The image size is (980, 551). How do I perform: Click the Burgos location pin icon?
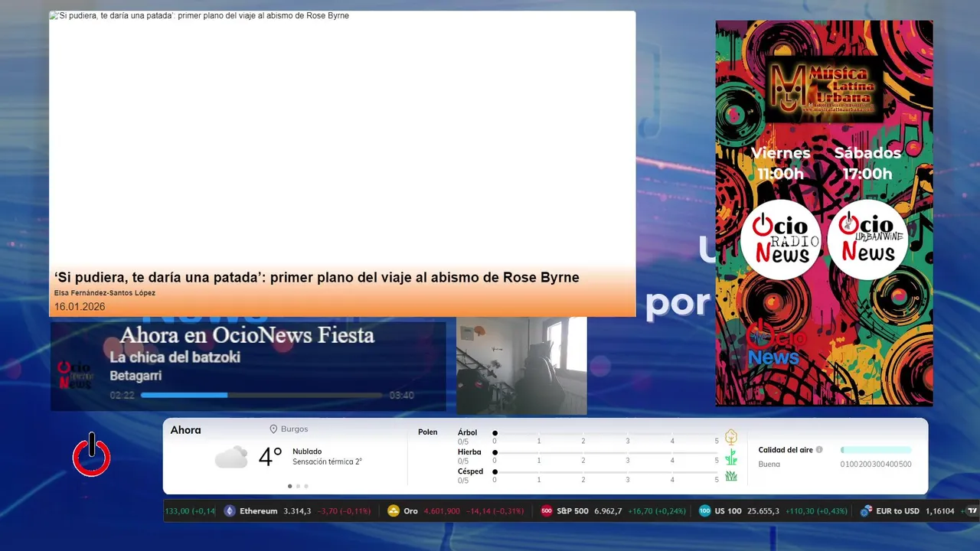273,429
